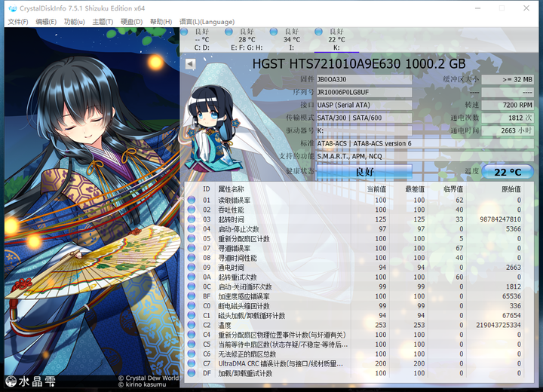Click status icon for attribute C7 UltraDMA CRC
543x392 pixels.
click(x=192, y=363)
